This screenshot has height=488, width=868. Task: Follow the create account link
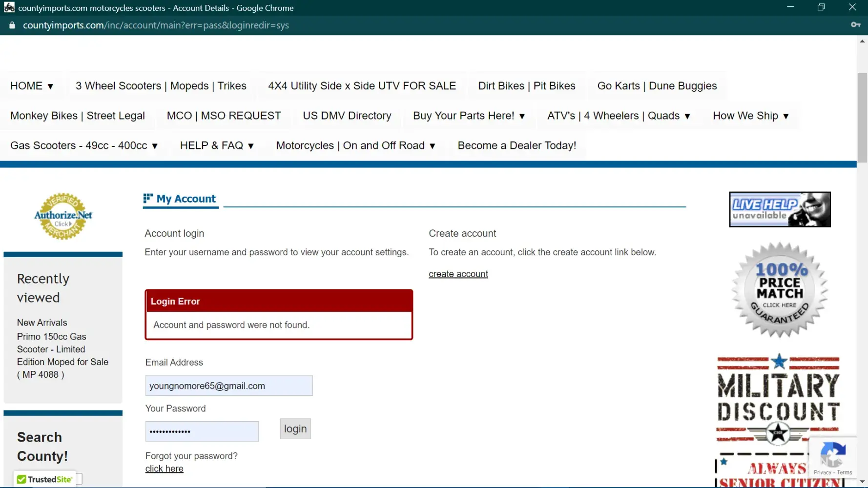click(458, 274)
